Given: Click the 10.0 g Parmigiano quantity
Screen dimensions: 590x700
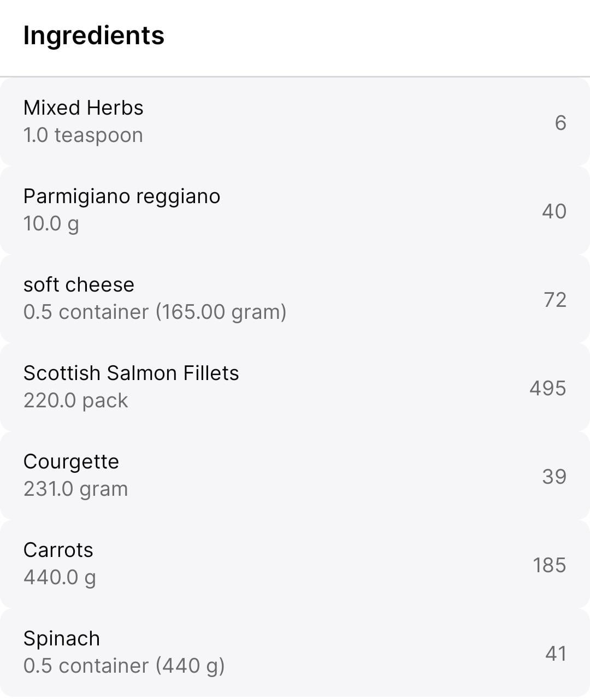Looking at the screenshot, I should pyautogui.click(x=51, y=224).
